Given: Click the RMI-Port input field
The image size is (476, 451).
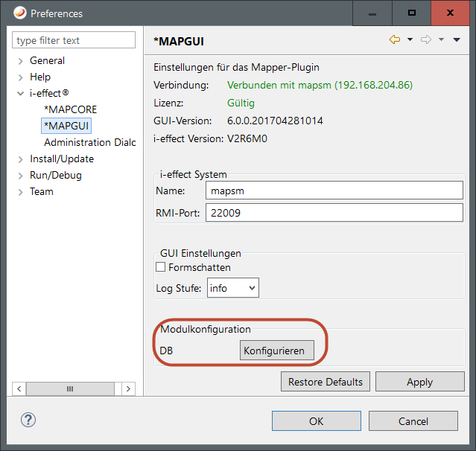Looking at the screenshot, I should [335, 213].
